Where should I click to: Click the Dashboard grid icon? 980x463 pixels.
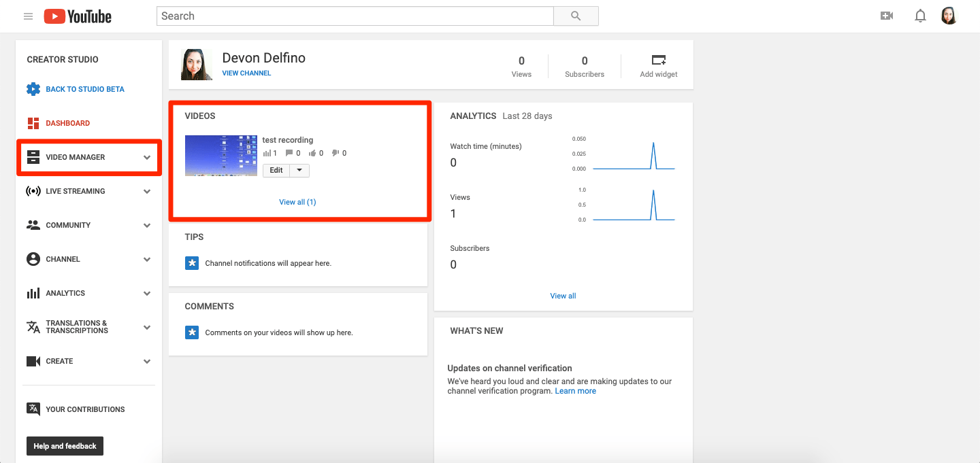click(33, 123)
